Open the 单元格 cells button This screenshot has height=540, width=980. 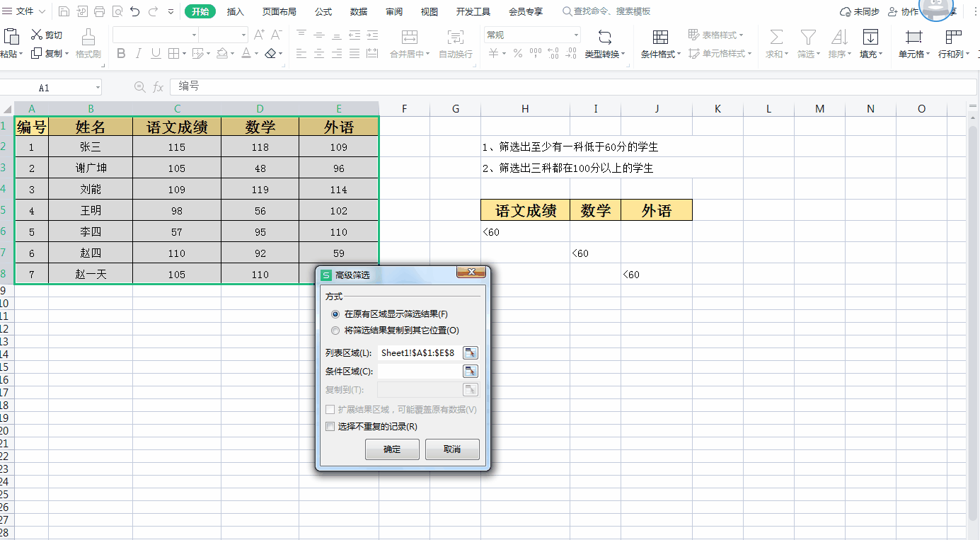point(914,43)
